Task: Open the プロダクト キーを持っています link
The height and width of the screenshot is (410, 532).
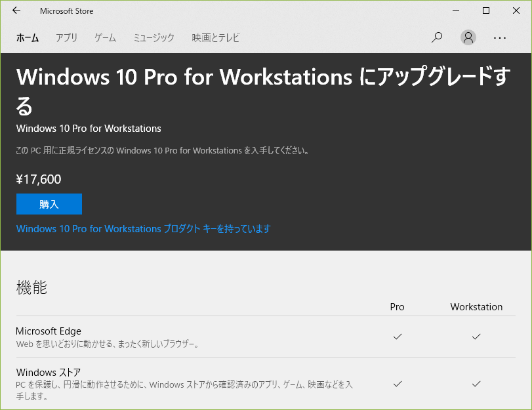Action: click(x=144, y=229)
